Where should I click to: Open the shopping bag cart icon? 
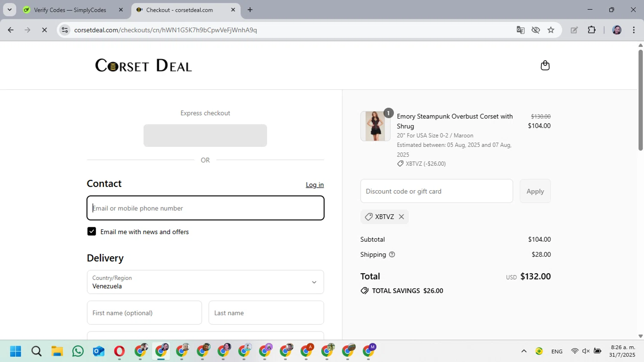[545, 65]
